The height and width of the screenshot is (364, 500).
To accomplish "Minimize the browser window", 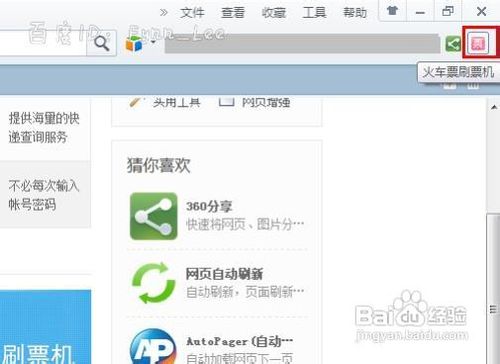I will click(420, 12).
